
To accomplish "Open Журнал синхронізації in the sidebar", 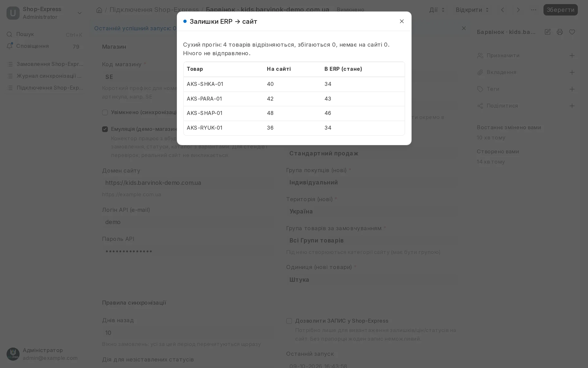I will click(x=45, y=76).
